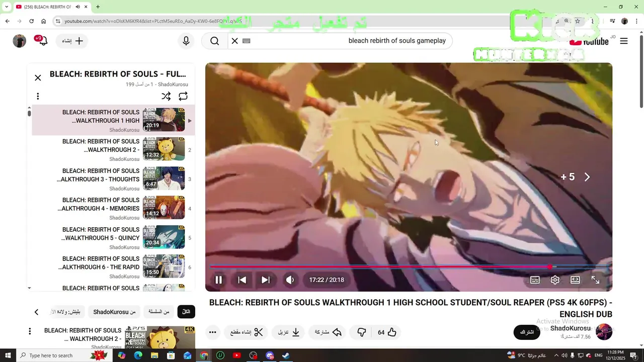Subscribe with the 'اشتراك' button

coord(527,332)
